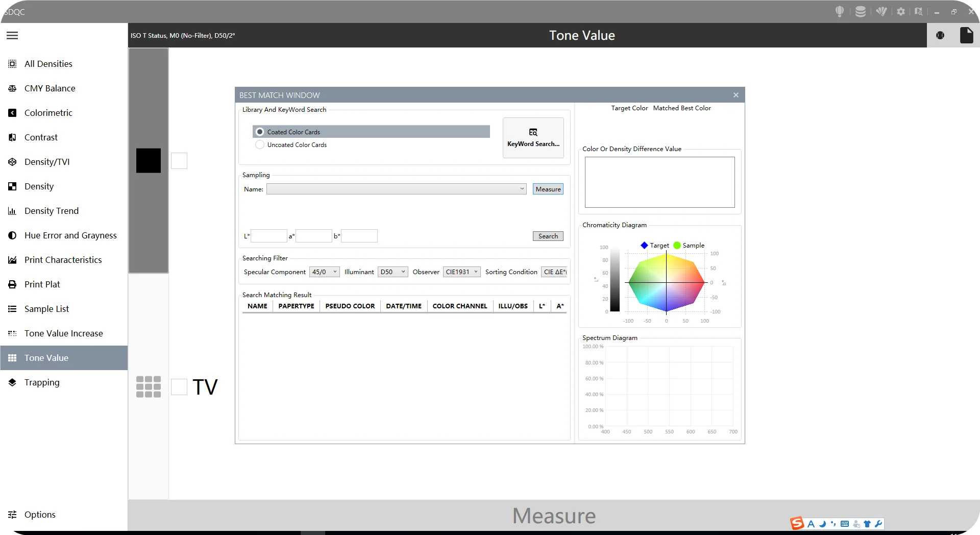Click the map search icon
The height and width of the screenshot is (535, 980).
pyautogui.click(x=918, y=11)
